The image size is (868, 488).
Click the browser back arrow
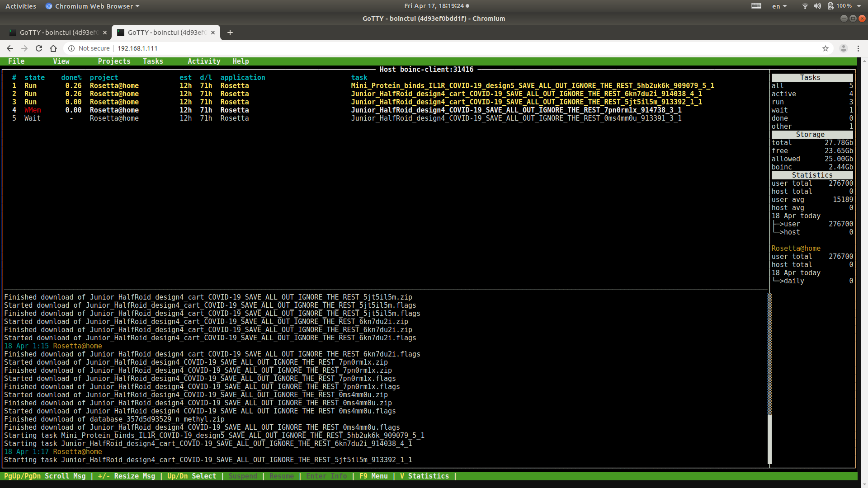(10, 48)
